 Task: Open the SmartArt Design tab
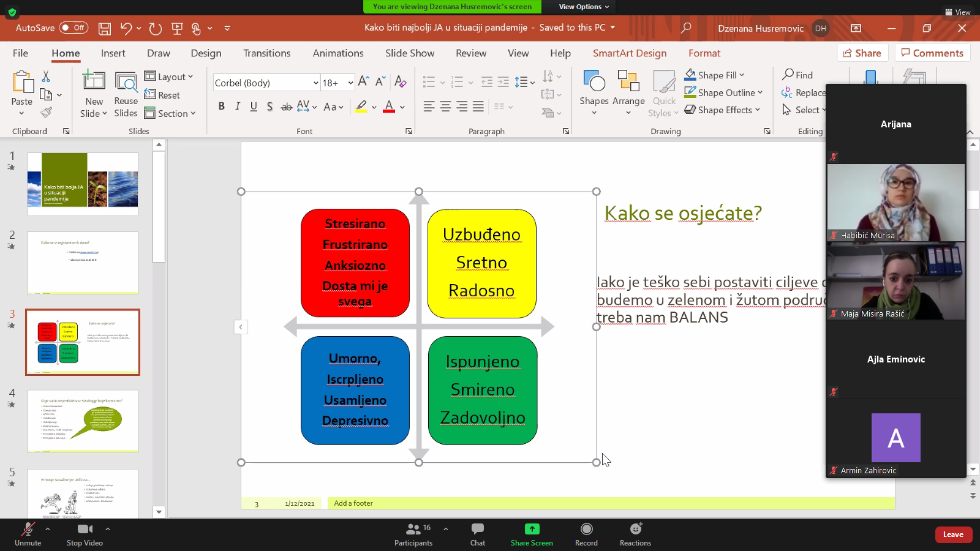pyautogui.click(x=629, y=53)
